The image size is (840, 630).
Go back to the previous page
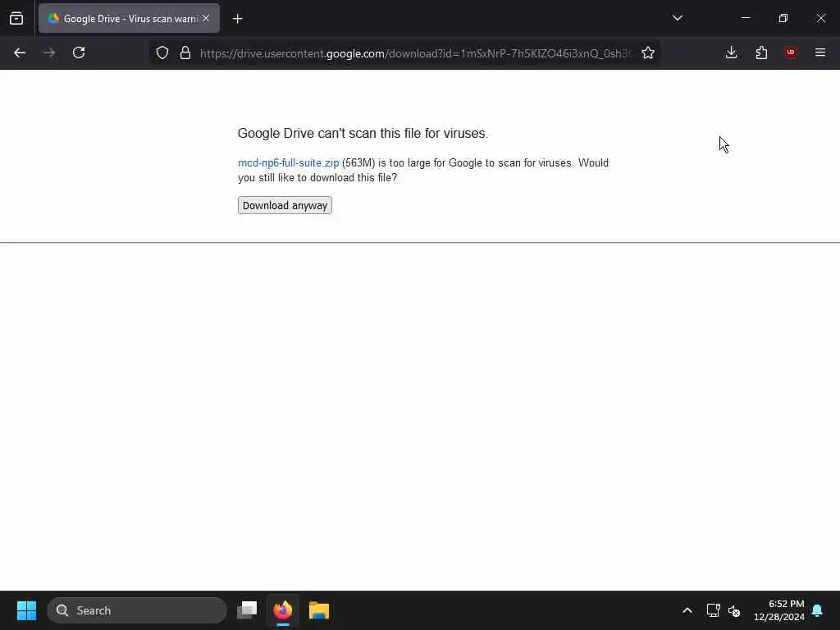pyautogui.click(x=20, y=52)
